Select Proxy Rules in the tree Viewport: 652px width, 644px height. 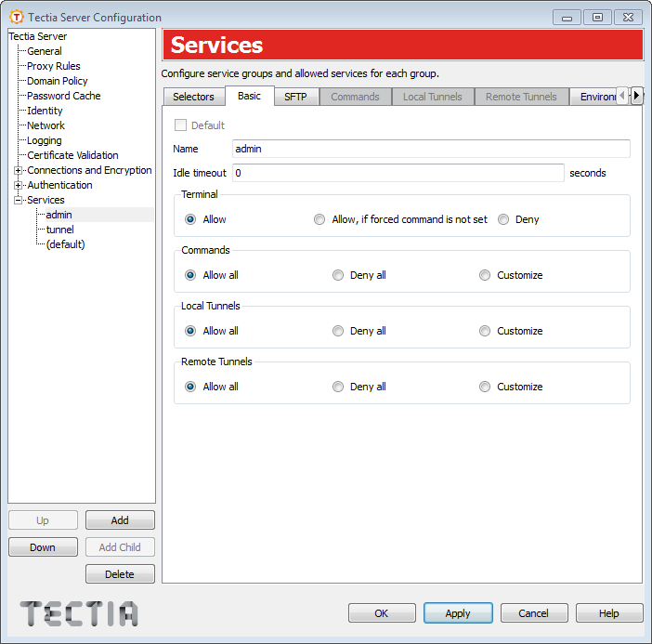pos(54,66)
